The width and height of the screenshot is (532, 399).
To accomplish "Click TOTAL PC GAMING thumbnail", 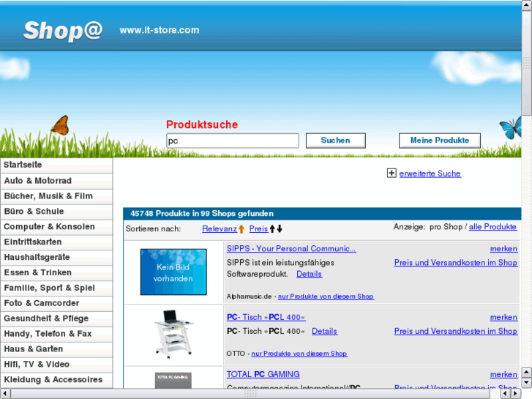I will click(x=173, y=380).
